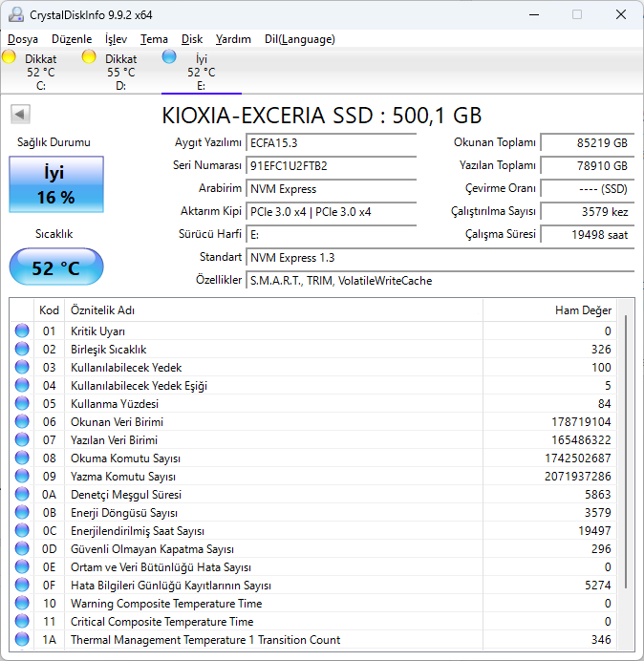The height and width of the screenshot is (661, 644).
Task: Click status orb of row 08 Okuma Komutu Sayısı
Action: pos(22,458)
